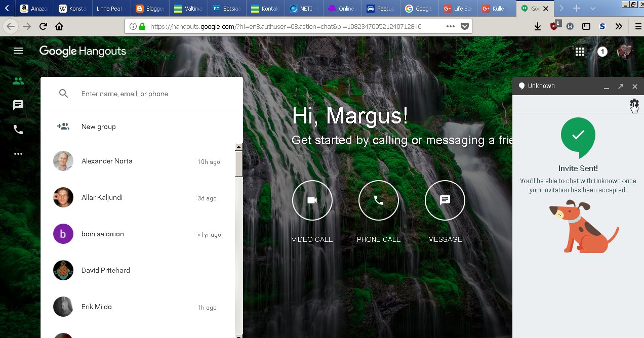Switch to the Life Sci Google+ tab

(458, 9)
